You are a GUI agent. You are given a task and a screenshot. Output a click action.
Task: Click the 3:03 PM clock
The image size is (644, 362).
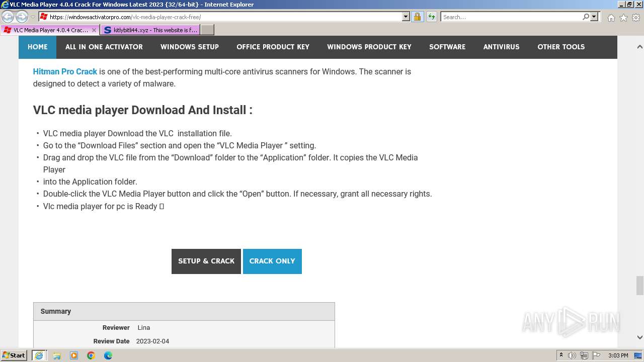(618, 355)
